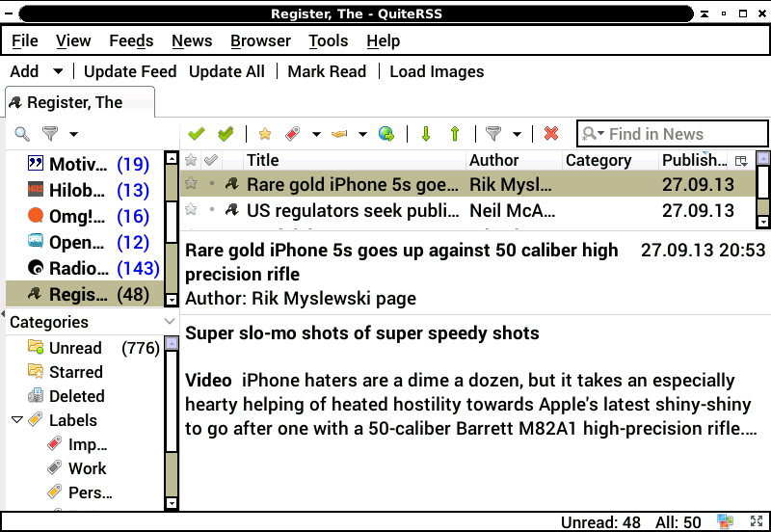The height and width of the screenshot is (532, 771).
Task: Click the Mark Read single green checkmark icon
Action: click(197, 134)
